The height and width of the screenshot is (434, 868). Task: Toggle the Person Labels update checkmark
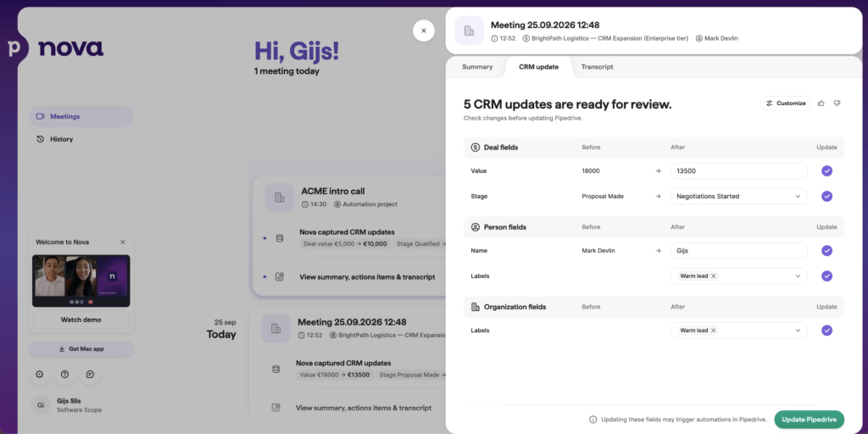tap(826, 275)
